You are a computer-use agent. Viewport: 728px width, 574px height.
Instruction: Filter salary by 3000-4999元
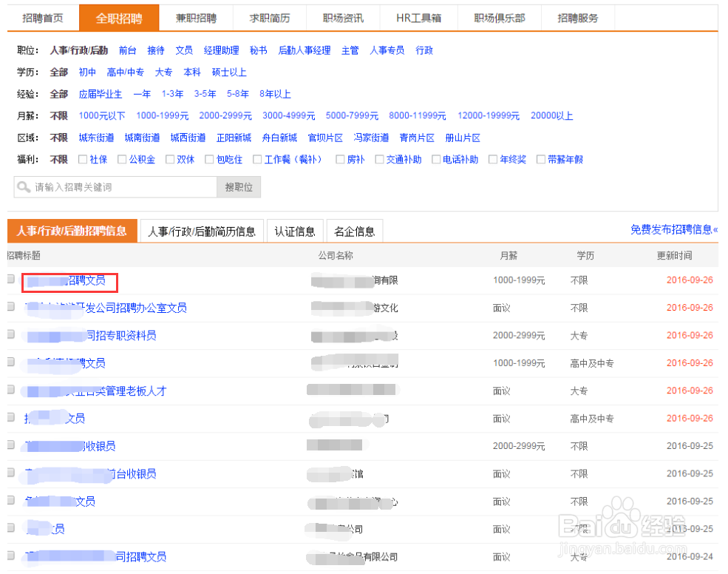coord(288,115)
